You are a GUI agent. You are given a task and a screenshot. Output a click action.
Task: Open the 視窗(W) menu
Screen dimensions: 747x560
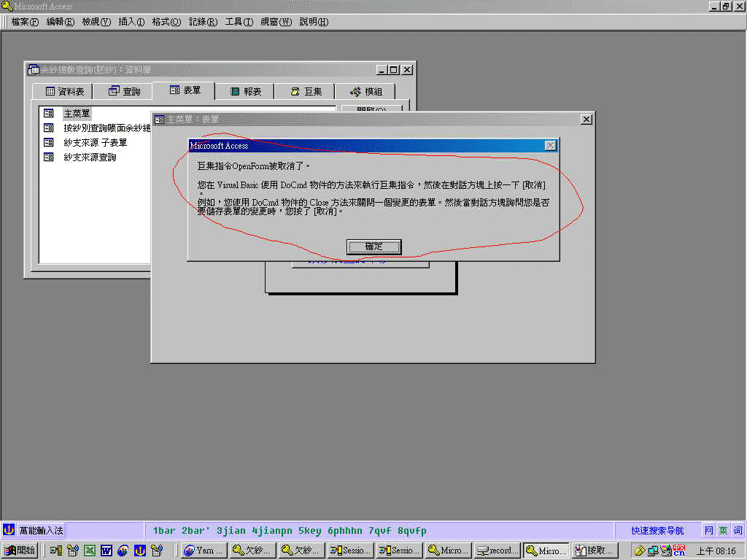tap(276, 22)
